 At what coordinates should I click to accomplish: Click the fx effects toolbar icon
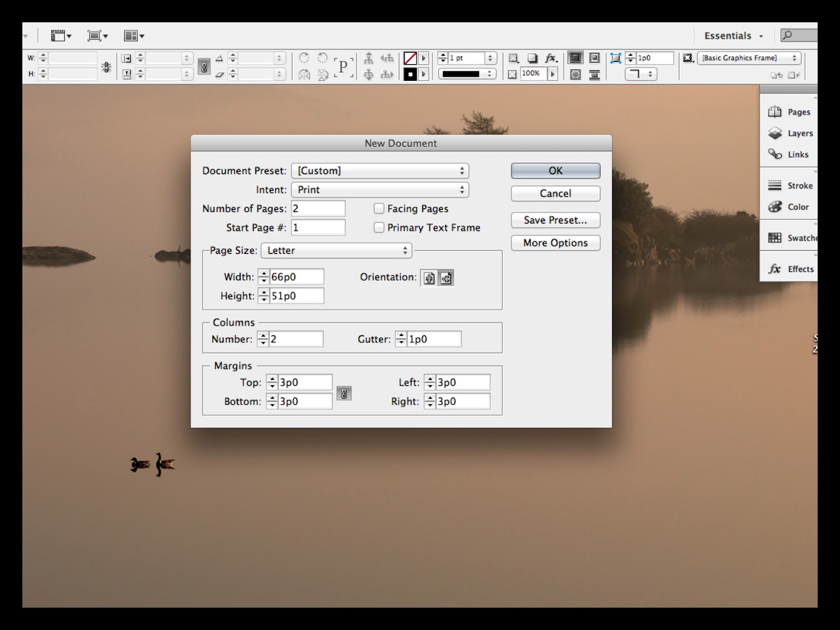tap(550, 58)
